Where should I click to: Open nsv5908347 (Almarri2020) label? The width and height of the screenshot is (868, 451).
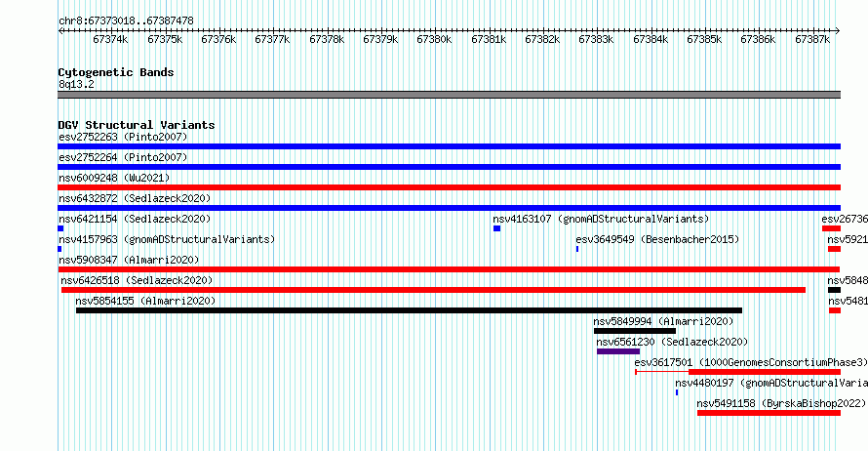pyautogui.click(x=129, y=260)
